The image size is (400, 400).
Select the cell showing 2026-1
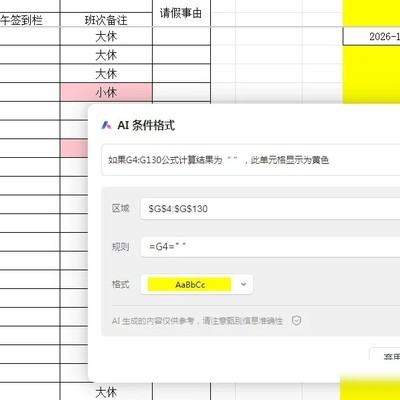click(372, 36)
